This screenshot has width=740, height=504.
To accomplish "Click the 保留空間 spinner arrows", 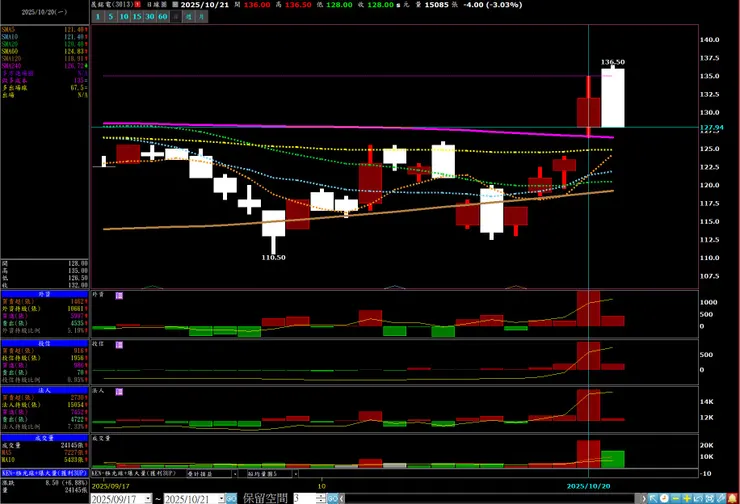I will click(x=320, y=498).
